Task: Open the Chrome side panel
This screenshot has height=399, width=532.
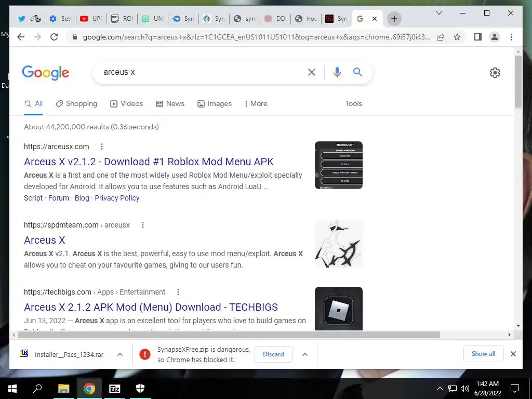Action: point(478,37)
